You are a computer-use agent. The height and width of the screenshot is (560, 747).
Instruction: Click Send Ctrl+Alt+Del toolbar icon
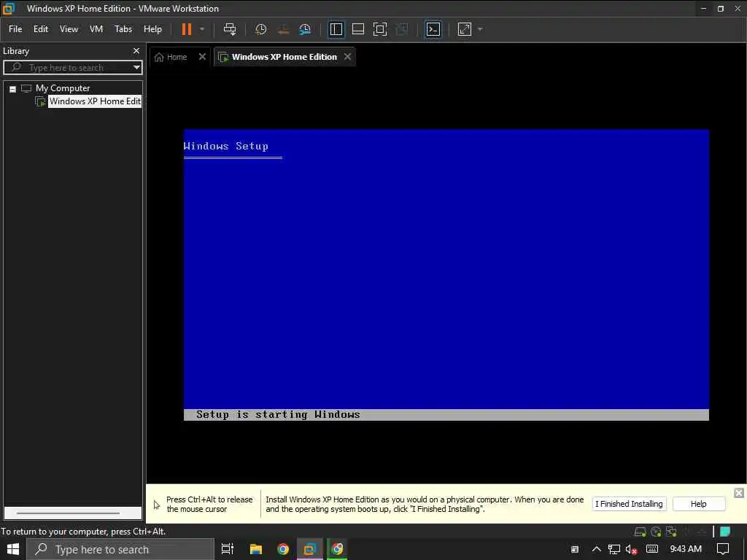coord(230,29)
